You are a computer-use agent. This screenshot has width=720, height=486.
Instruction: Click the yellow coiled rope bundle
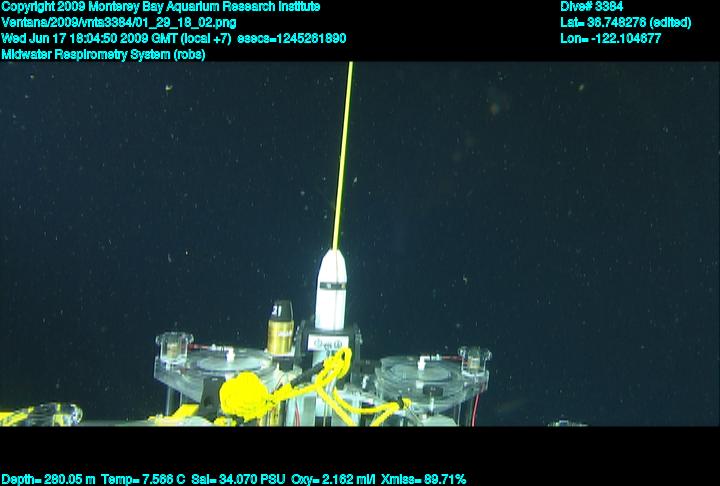(243, 396)
